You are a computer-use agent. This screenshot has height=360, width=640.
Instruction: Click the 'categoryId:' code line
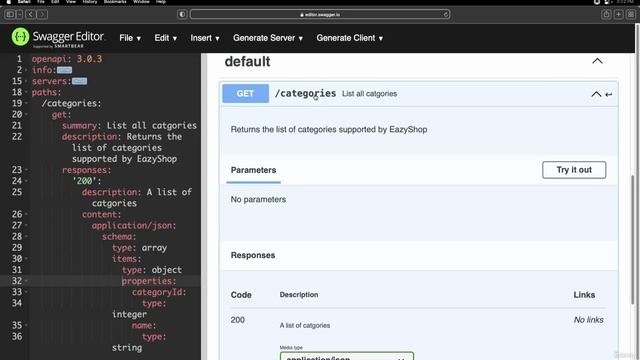pos(159,292)
